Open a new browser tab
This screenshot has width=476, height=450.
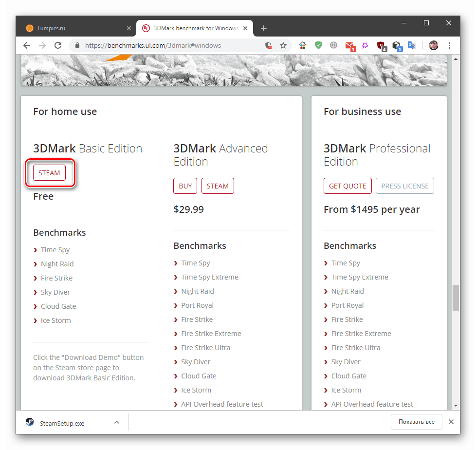tap(264, 28)
